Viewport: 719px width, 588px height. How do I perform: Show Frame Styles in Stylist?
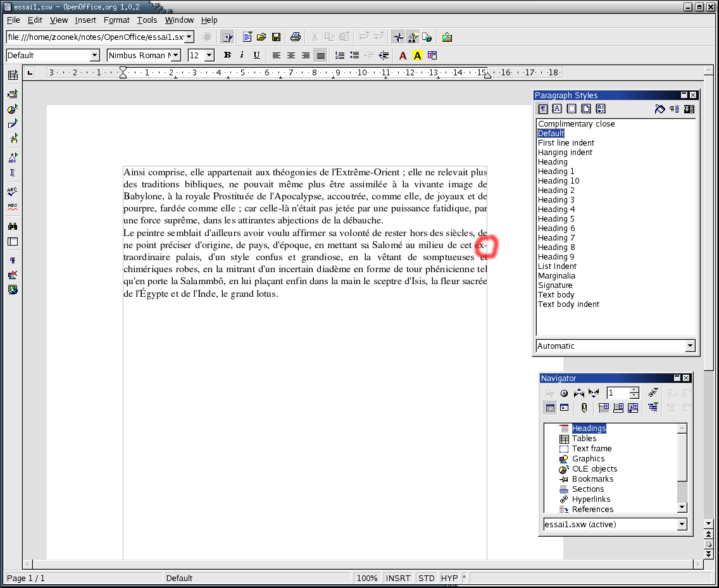(572, 109)
